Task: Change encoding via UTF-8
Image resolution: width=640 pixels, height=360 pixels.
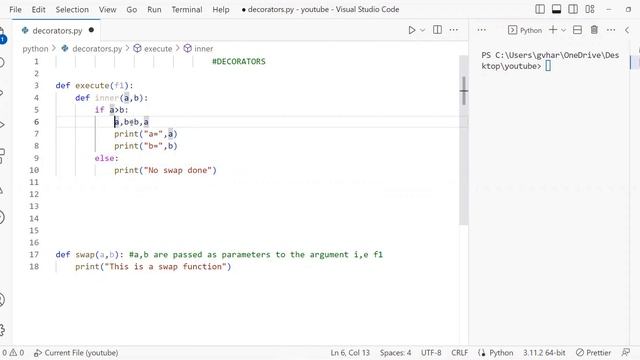Action: tap(431, 353)
